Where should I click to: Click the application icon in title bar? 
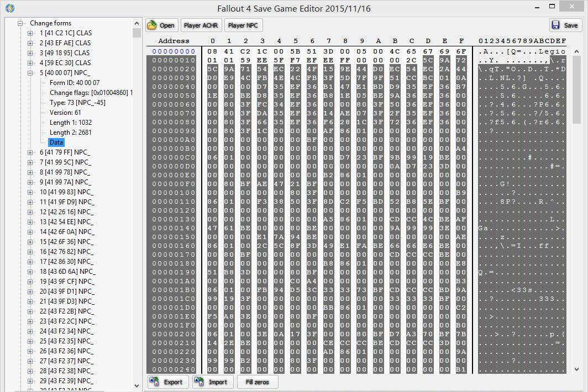[10, 8]
